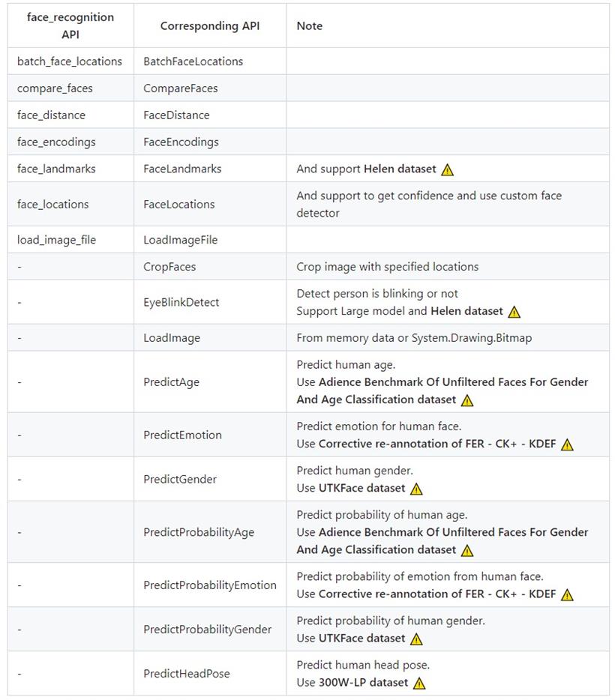
Task: Click warning icon in PredictProbabilityEmotion note
Action: (x=567, y=594)
